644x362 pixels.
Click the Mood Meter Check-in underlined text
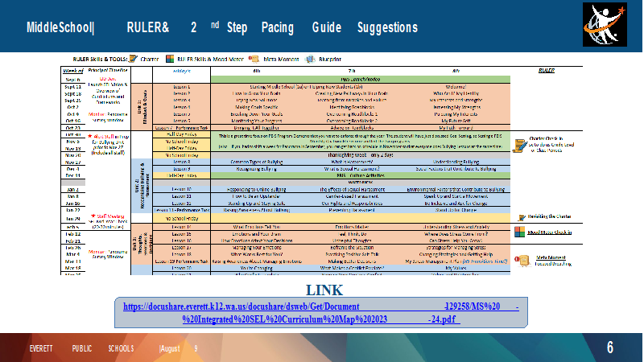(x=549, y=232)
